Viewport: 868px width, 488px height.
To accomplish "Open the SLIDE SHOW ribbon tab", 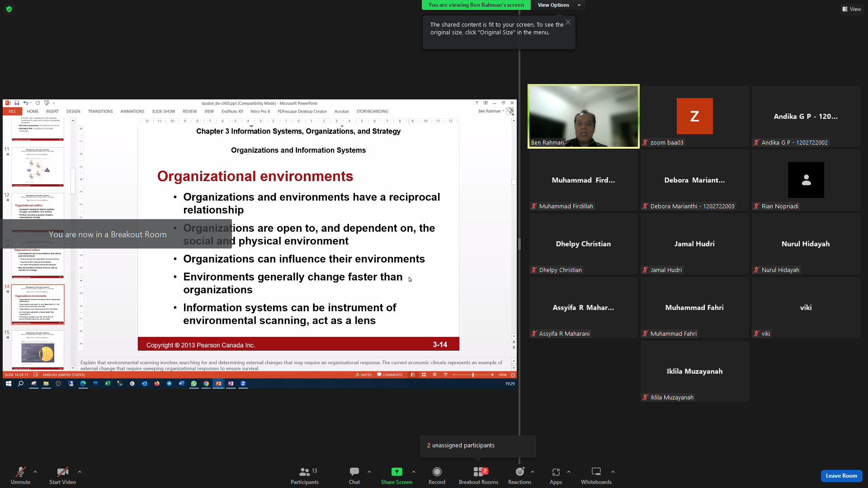I will [x=163, y=112].
